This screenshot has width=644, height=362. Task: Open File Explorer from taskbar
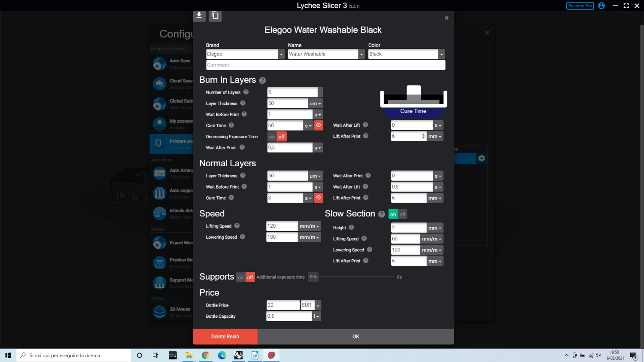[189, 355]
